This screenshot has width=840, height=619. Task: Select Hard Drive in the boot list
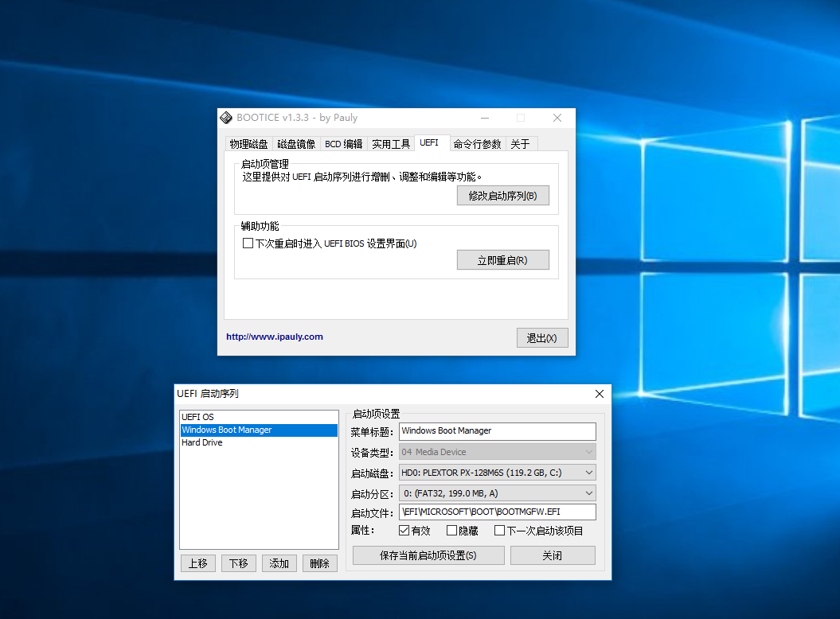tap(260, 443)
